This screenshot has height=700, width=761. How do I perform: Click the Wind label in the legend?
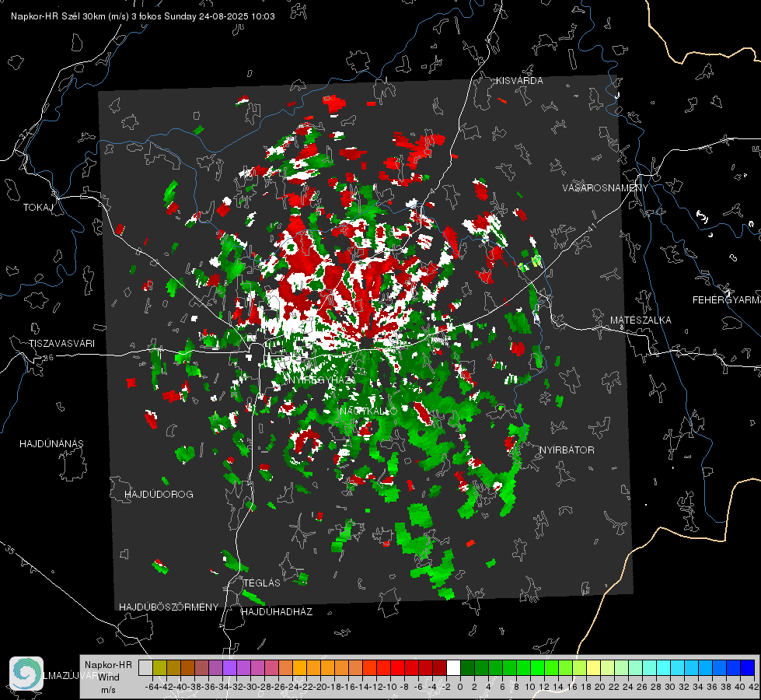pyautogui.click(x=108, y=677)
